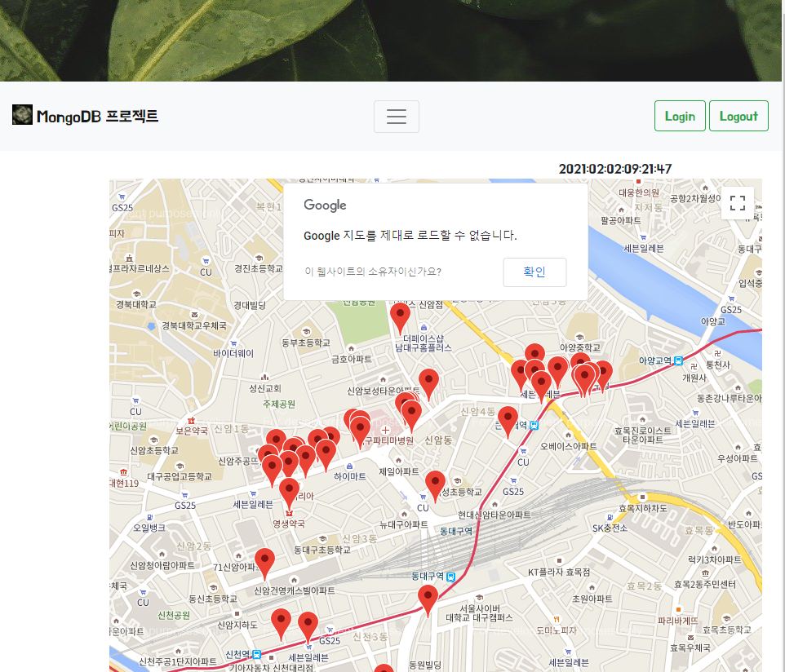Click the 신암건영캐스빌아파트 map label
785x672 pixels.
tap(295, 591)
